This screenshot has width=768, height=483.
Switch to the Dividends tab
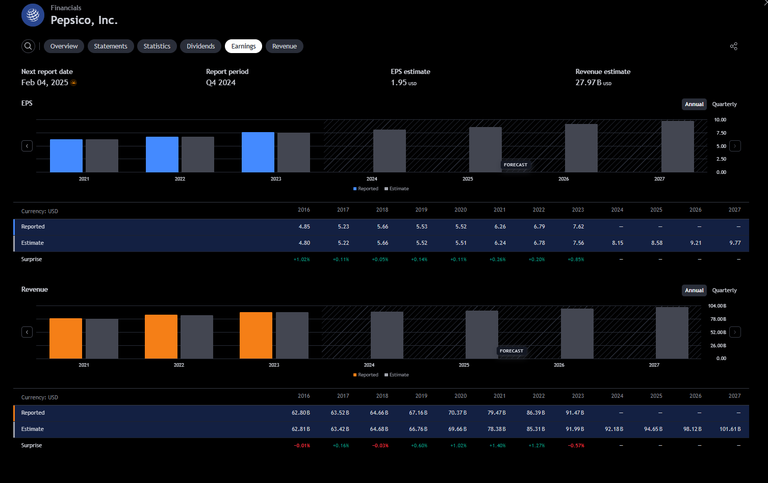point(201,46)
